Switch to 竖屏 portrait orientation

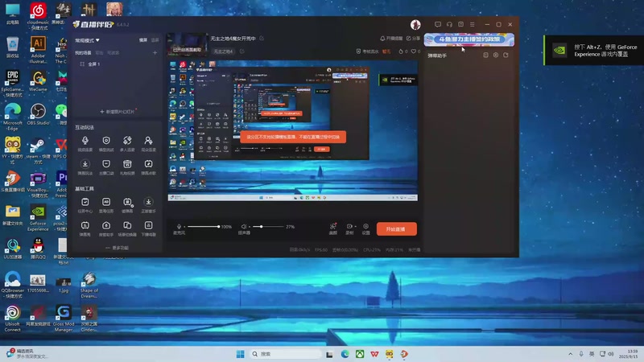(155, 40)
